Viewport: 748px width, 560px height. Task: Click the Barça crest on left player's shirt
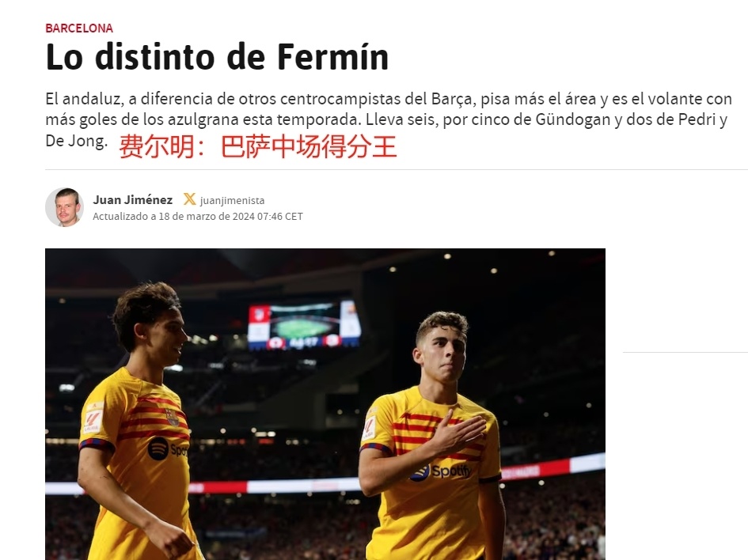[173, 418]
